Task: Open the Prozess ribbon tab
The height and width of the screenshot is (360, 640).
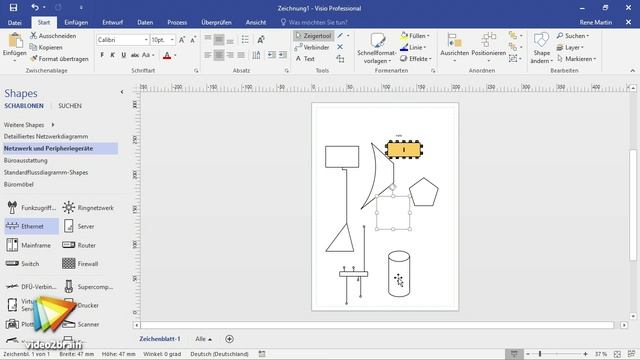Action: [177, 22]
